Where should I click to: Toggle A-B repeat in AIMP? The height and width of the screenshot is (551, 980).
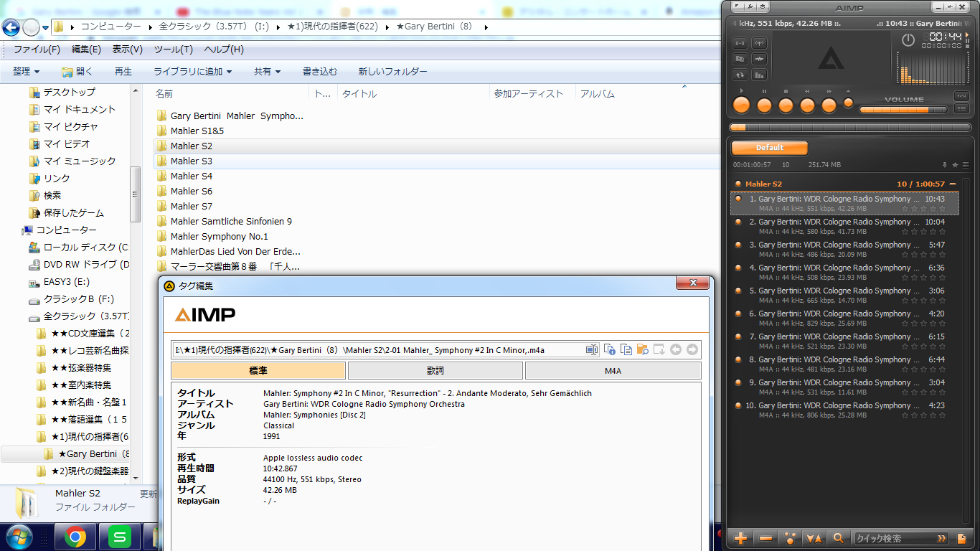[x=740, y=43]
